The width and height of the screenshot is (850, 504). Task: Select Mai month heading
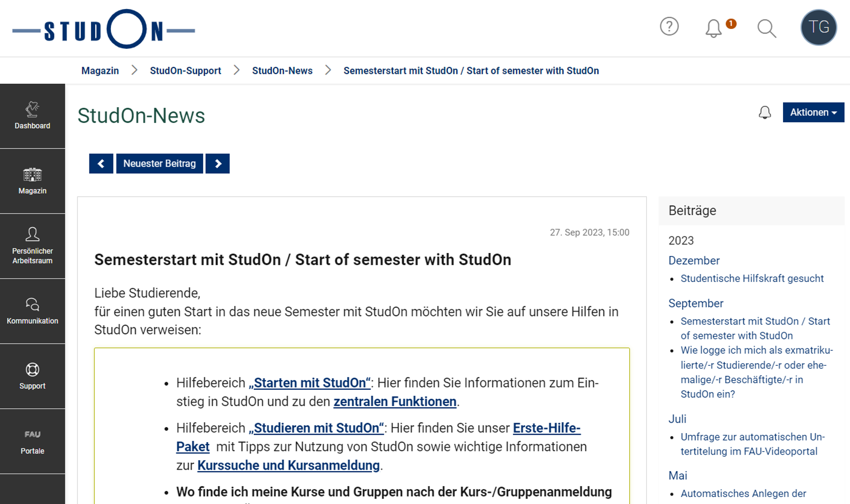(x=678, y=476)
